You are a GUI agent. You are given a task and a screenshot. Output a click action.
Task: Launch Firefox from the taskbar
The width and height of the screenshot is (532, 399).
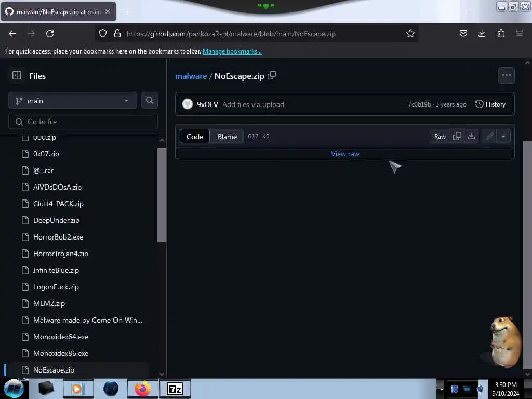point(143,389)
